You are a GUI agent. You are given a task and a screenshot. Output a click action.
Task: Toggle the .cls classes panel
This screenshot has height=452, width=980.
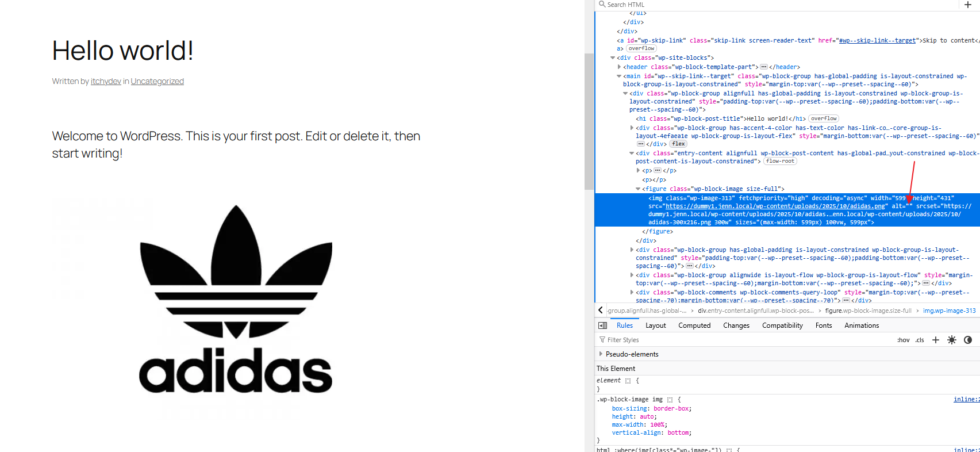pos(920,340)
